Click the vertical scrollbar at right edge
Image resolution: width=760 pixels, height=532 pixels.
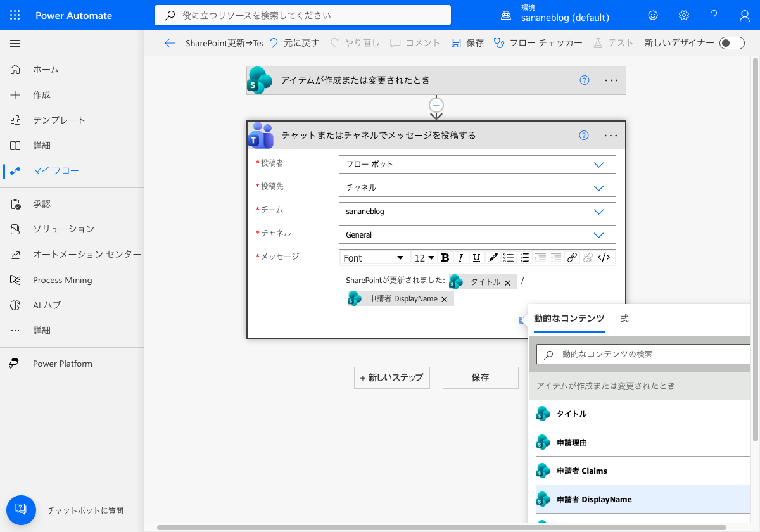(756, 249)
